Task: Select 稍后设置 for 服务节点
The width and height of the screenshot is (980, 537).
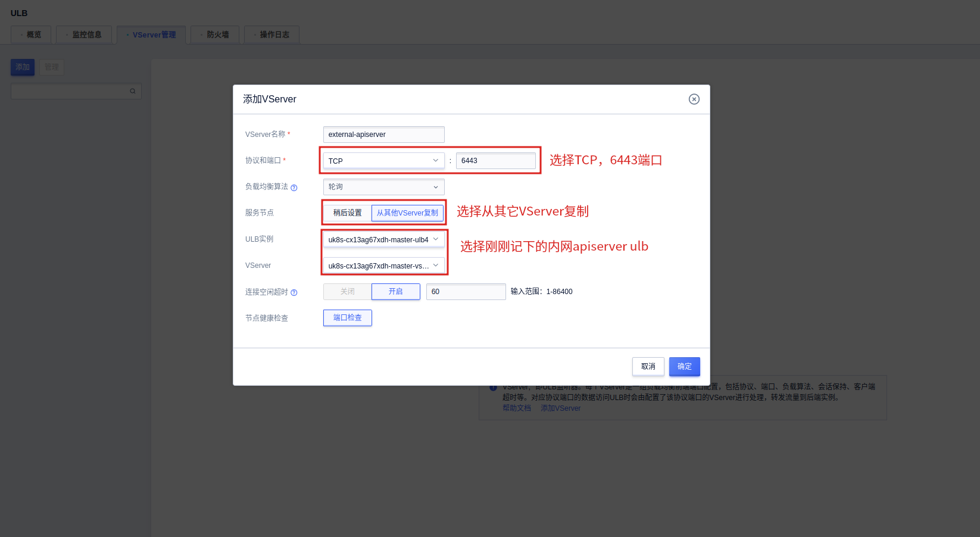Action: pos(347,213)
